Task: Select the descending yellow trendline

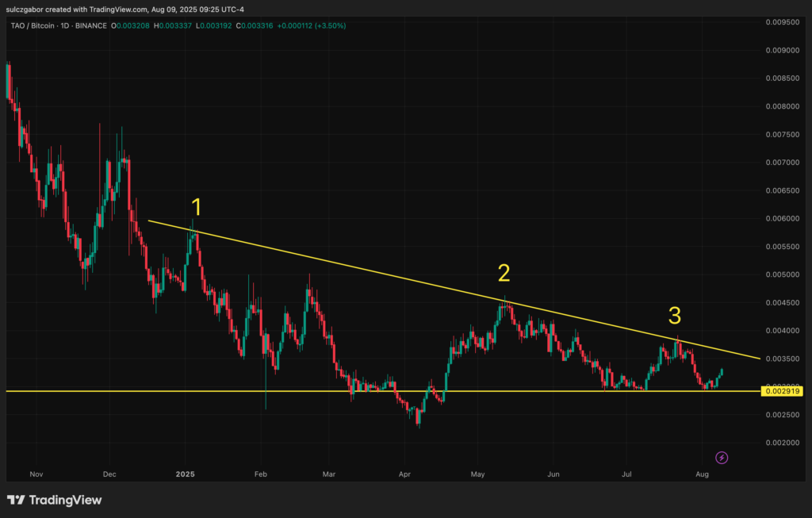Action: coord(454,290)
